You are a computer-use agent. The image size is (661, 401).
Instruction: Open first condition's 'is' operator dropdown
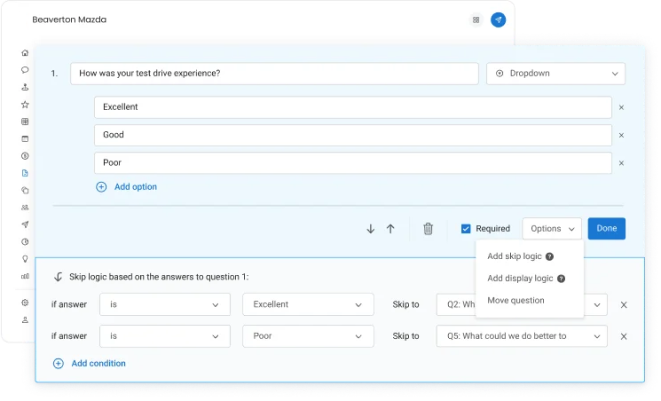(165, 305)
